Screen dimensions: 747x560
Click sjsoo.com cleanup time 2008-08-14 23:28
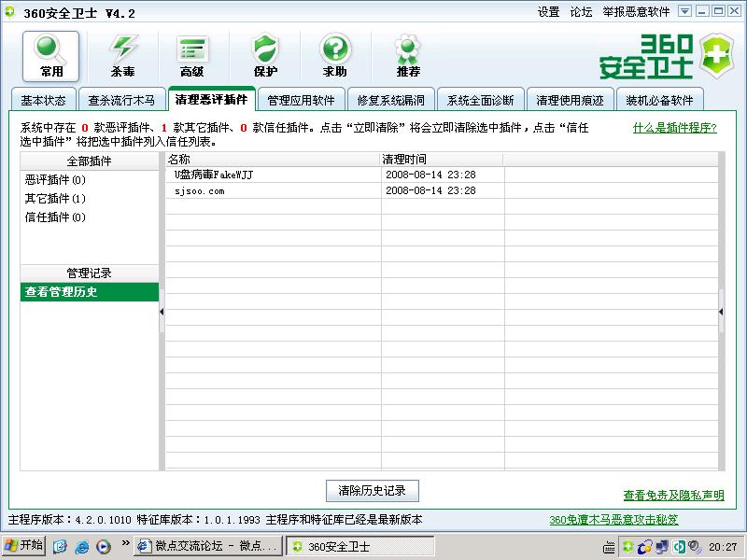(x=430, y=190)
